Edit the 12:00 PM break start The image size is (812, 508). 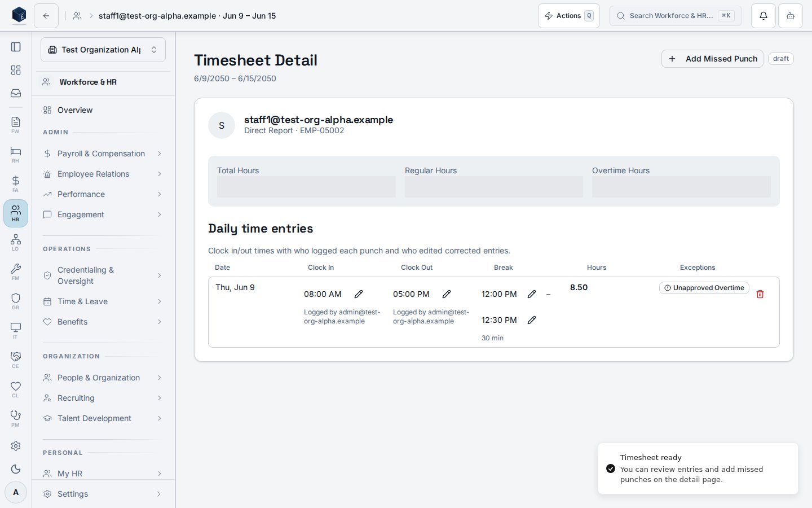pos(532,294)
